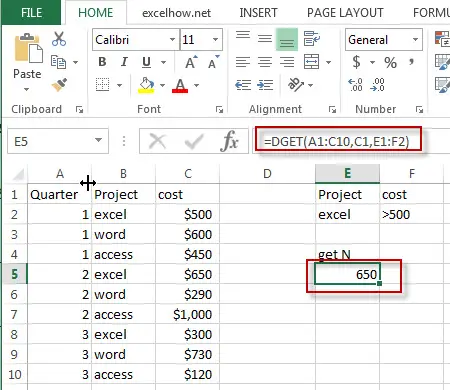Select cell containing $1,000
Screen dimensions: 450x390
pyautogui.click(x=188, y=314)
